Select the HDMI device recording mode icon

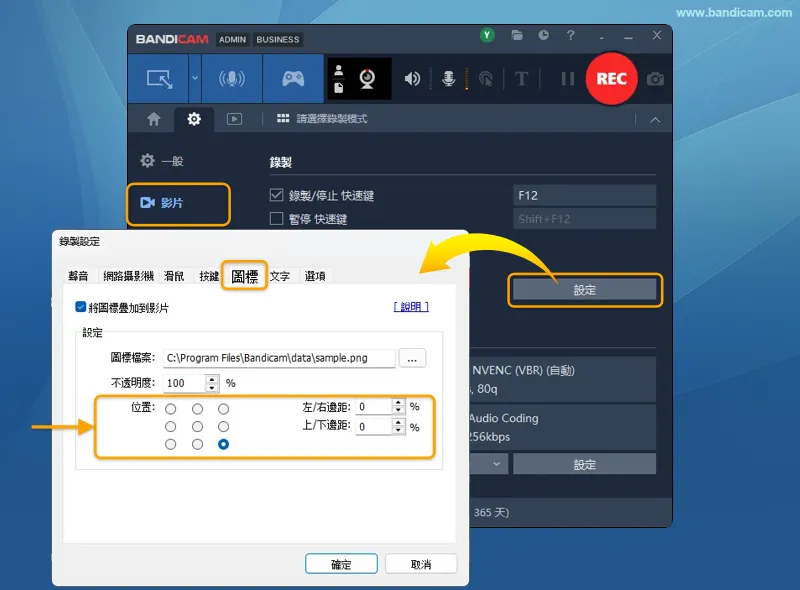[232, 79]
